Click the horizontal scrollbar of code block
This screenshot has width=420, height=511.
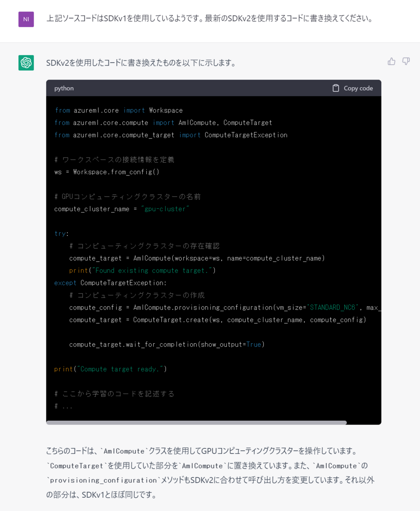point(196,423)
